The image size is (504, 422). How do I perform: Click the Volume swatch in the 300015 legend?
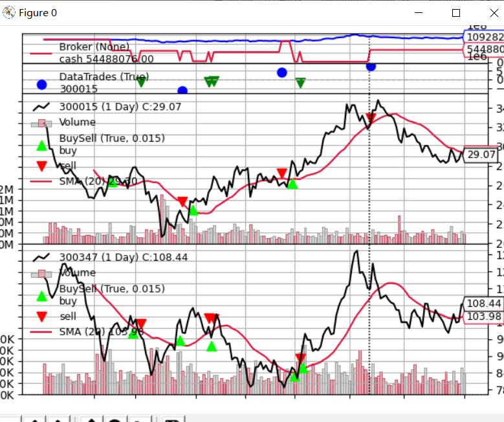[x=42, y=122]
